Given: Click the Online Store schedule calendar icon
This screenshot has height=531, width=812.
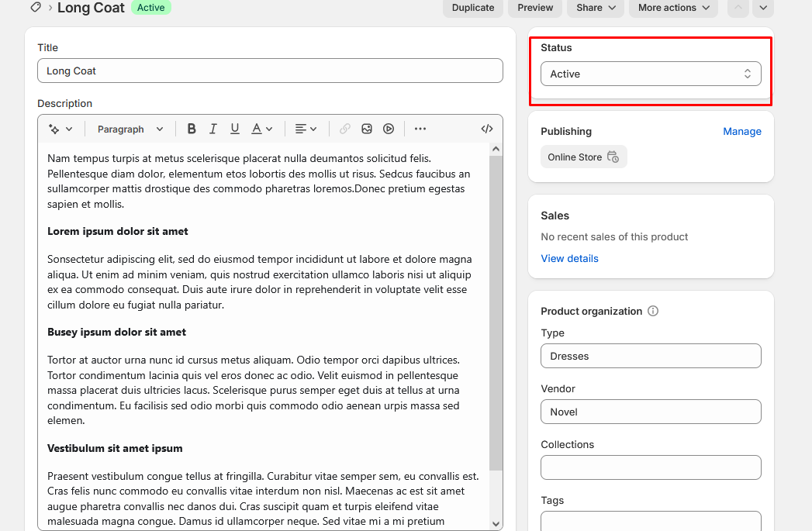Looking at the screenshot, I should point(613,157).
